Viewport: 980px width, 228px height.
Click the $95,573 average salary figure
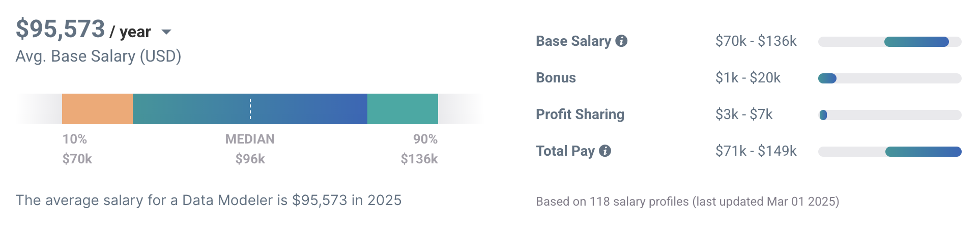[60, 29]
